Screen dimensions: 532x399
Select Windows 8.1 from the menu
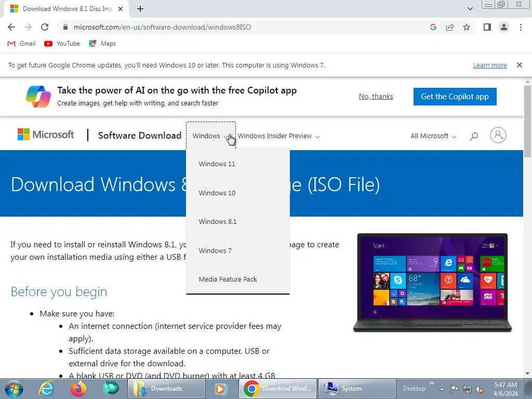tap(238, 221)
